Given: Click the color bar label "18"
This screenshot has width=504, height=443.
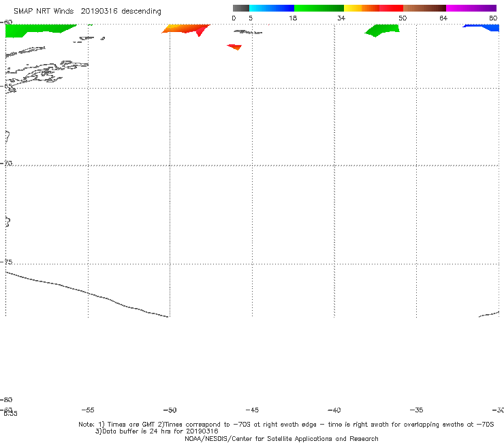Looking at the screenshot, I should 293,18.
